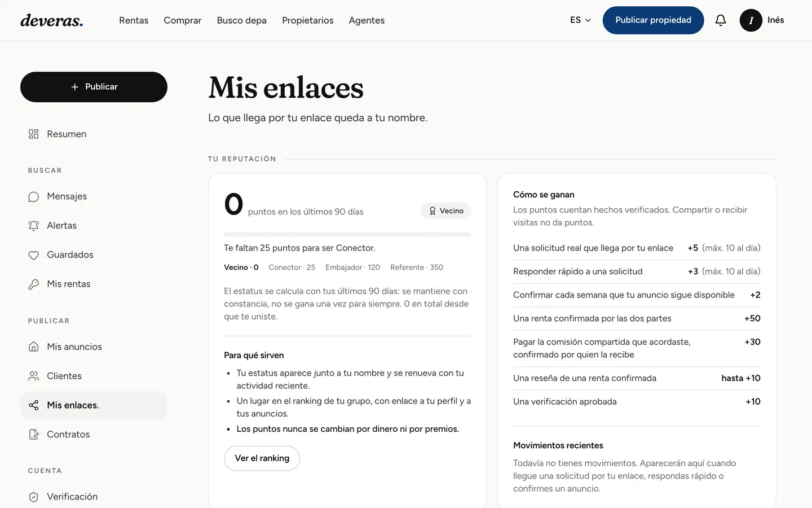The image size is (812, 508).
Task: Open the Propietarios menu item
Action: pos(308,20)
